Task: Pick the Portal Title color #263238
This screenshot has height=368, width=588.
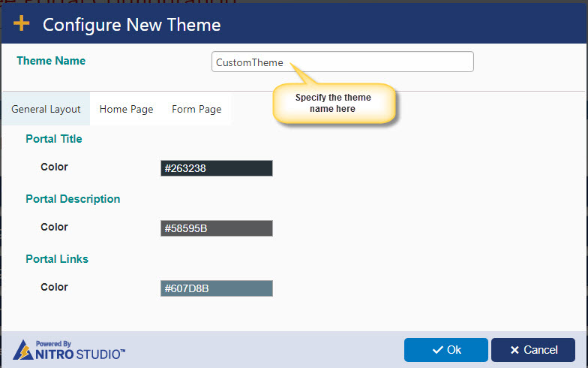Action: pos(216,168)
